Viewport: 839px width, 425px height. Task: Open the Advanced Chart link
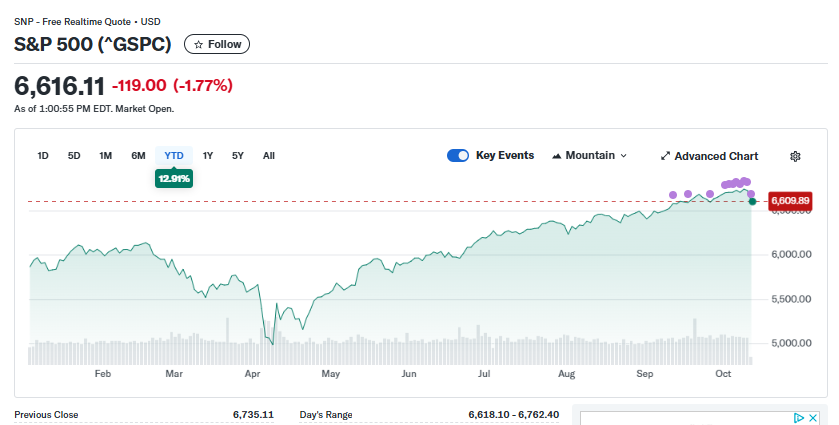(716, 156)
